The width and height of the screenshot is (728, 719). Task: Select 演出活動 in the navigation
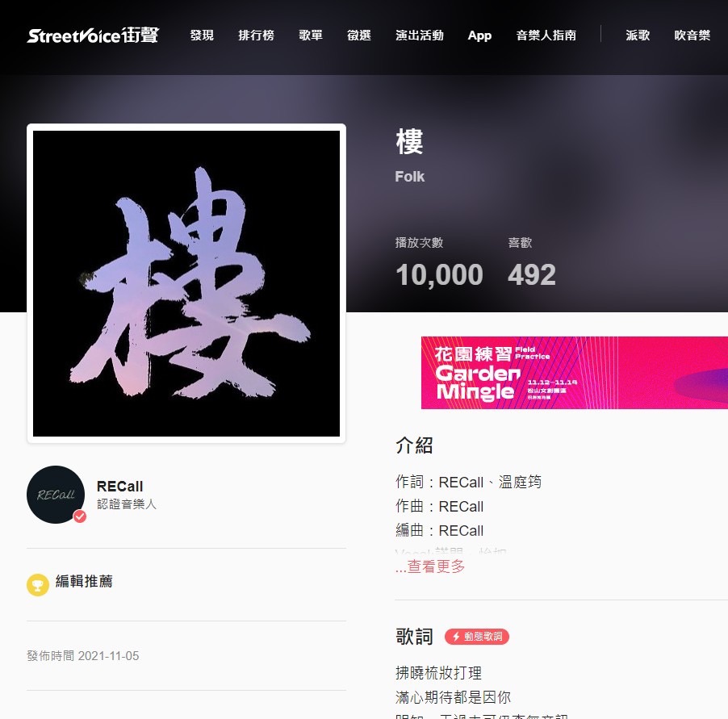tap(420, 36)
